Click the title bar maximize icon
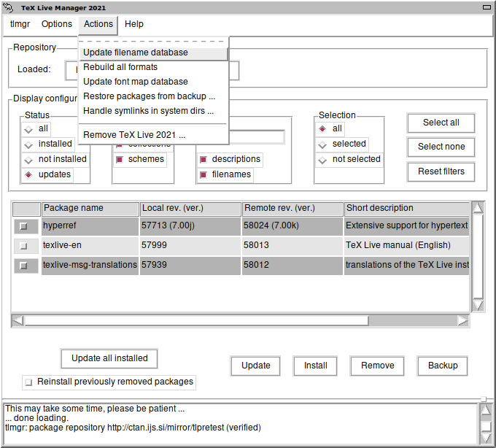496x448 pixels. [487, 7]
